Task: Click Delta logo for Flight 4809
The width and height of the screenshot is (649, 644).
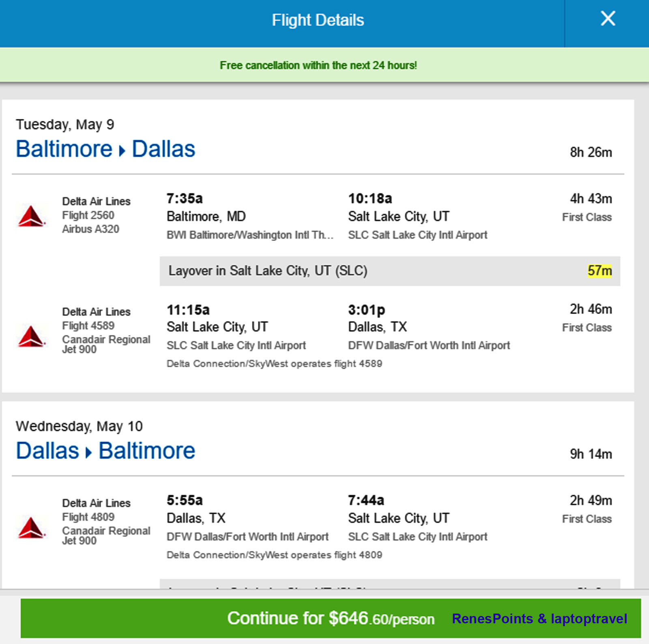Action: (x=31, y=527)
